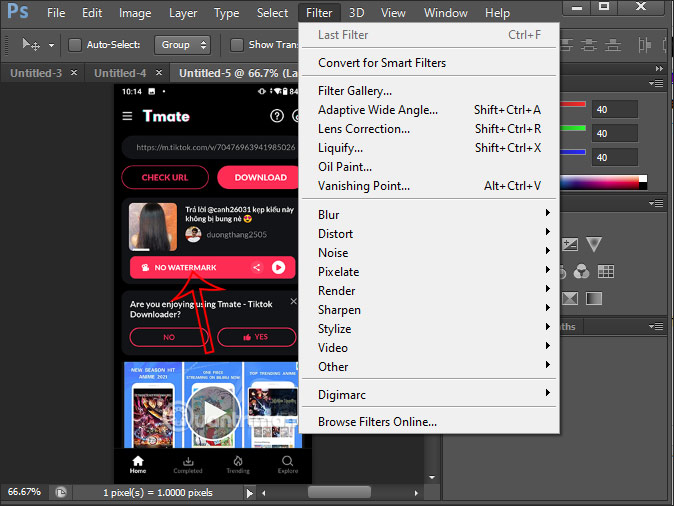The height and width of the screenshot is (506, 674).
Task: Open Filter Gallery from the menu
Action: point(429,91)
